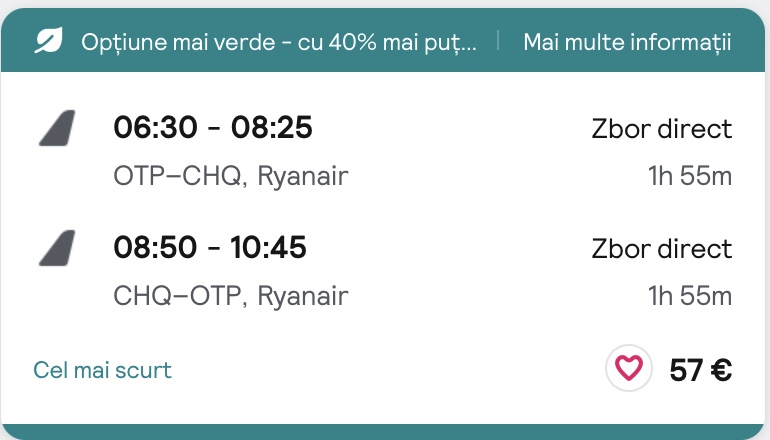Click the outbound flight airline tail icon
This screenshot has height=440, width=770.
pyautogui.click(x=57, y=128)
